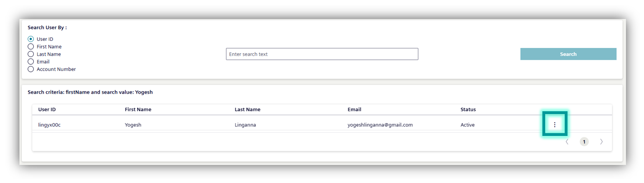Sort by Status column header
This screenshot has width=644, height=183.
(468, 109)
